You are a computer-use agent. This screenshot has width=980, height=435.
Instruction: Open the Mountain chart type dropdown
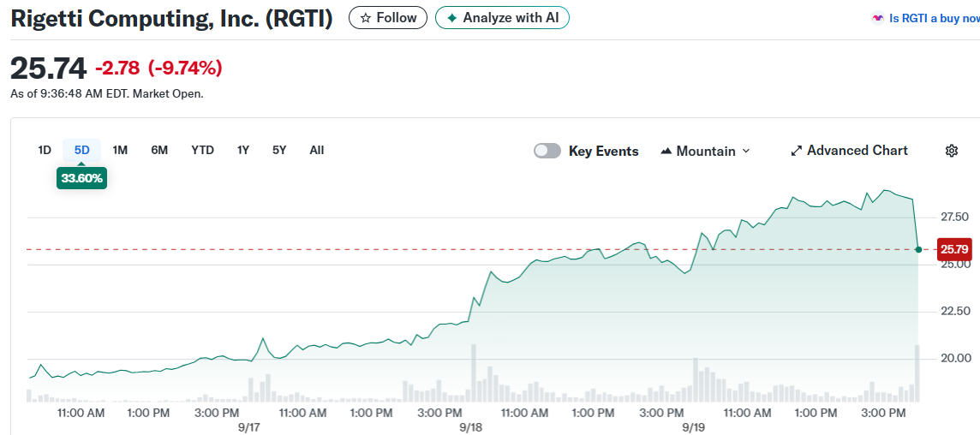tap(705, 152)
